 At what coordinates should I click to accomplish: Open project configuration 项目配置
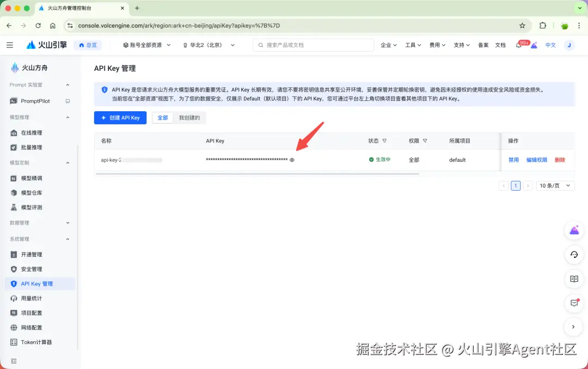(x=32, y=313)
